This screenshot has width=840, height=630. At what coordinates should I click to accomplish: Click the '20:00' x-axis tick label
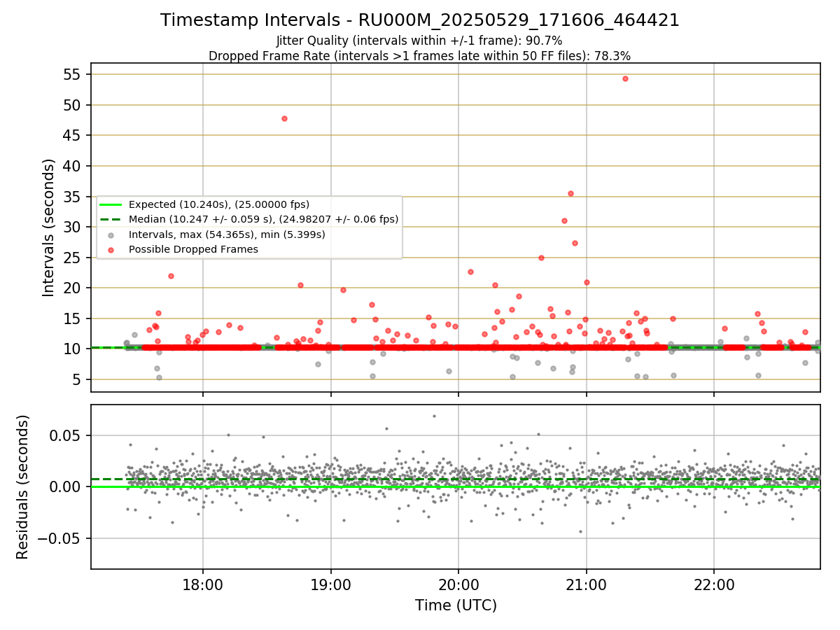click(458, 584)
